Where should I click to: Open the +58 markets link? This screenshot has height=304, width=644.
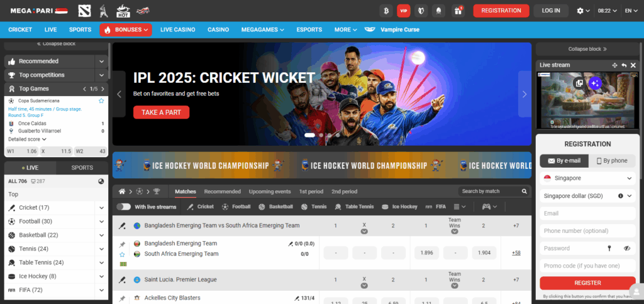516,253
